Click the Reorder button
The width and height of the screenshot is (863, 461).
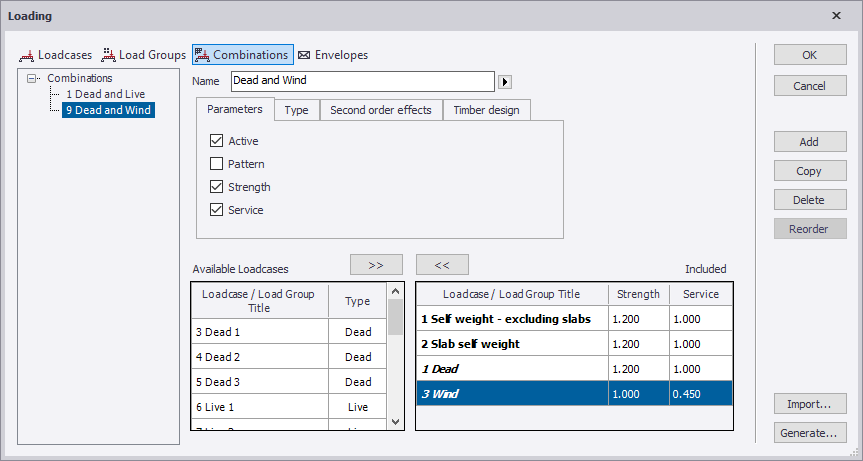[x=810, y=229]
